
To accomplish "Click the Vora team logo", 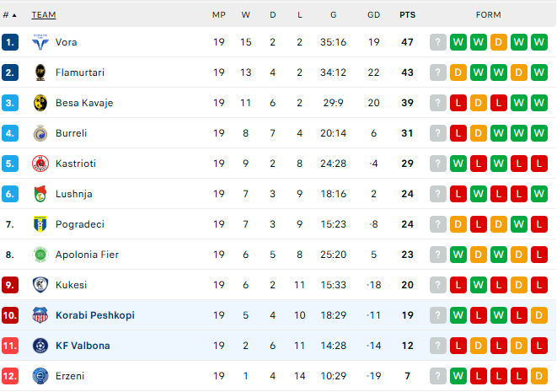I will (x=40, y=42).
